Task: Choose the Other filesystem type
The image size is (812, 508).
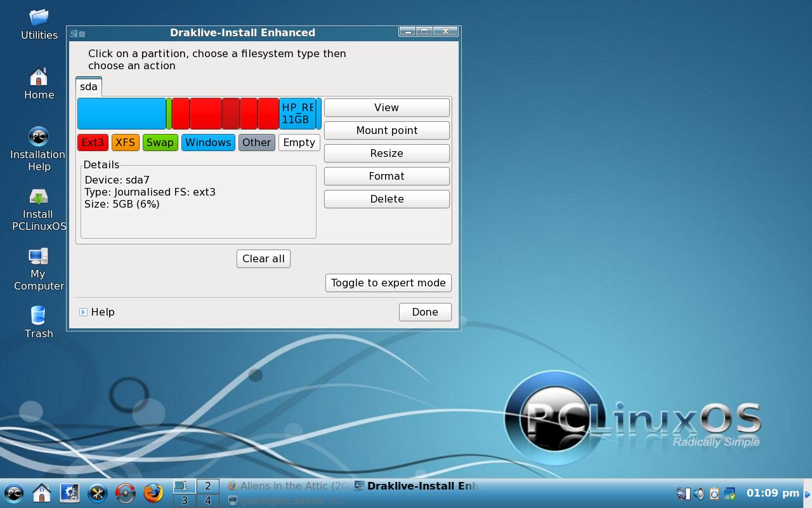Action: click(x=256, y=142)
